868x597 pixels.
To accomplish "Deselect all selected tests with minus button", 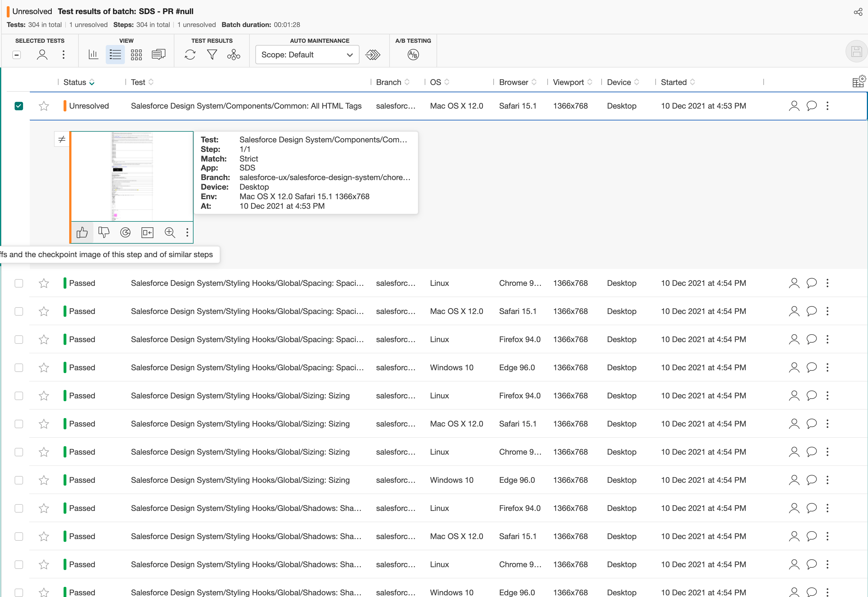I will point(17,54).
